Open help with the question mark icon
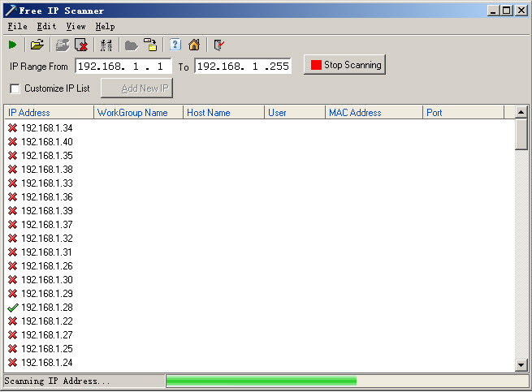Screen dimensions: 532x392 pyautogui.click(x=175, y=45)
